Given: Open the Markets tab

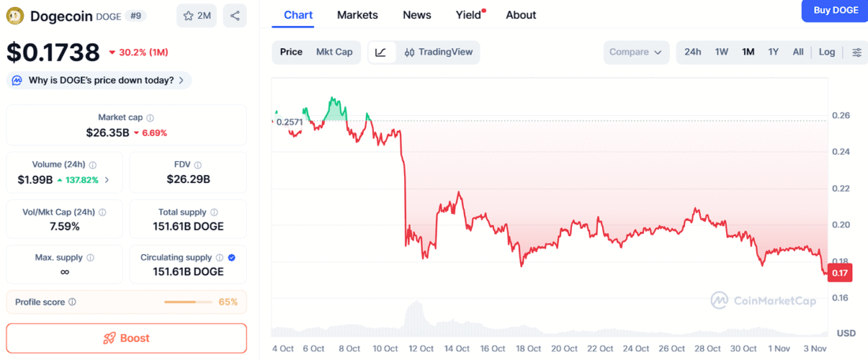Looking at the screenshot, I should 357,15.
